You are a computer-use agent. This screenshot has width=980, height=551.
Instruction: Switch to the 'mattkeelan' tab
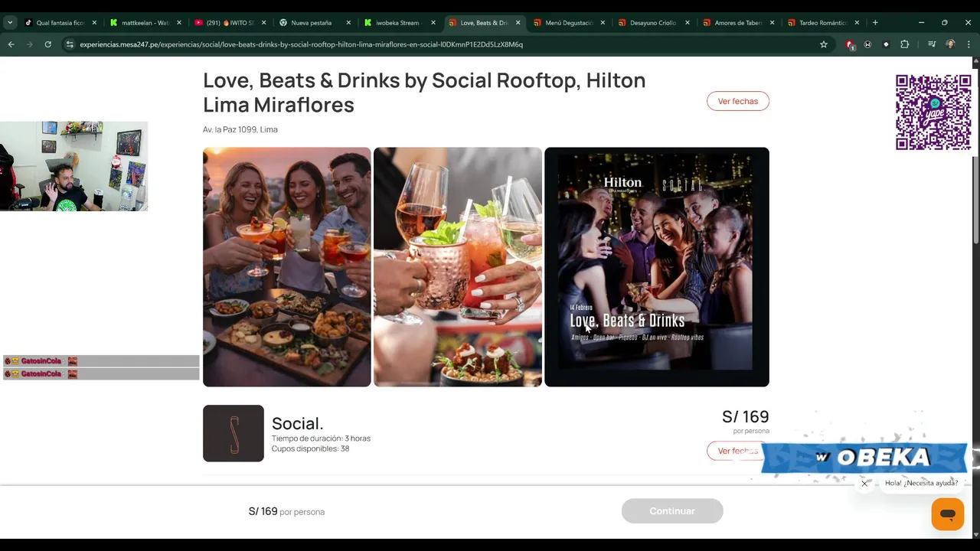point(145,22)
